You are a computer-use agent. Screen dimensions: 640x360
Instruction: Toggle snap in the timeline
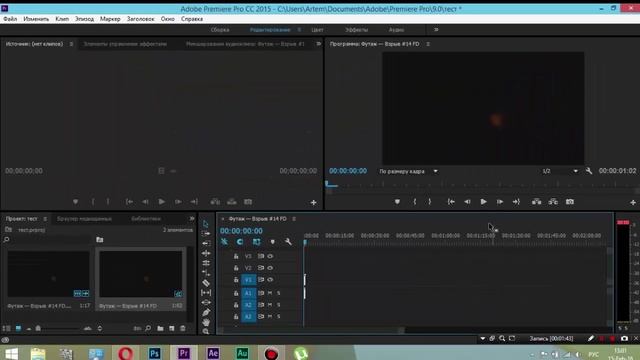pyautogui.click(x=240, y=242)
